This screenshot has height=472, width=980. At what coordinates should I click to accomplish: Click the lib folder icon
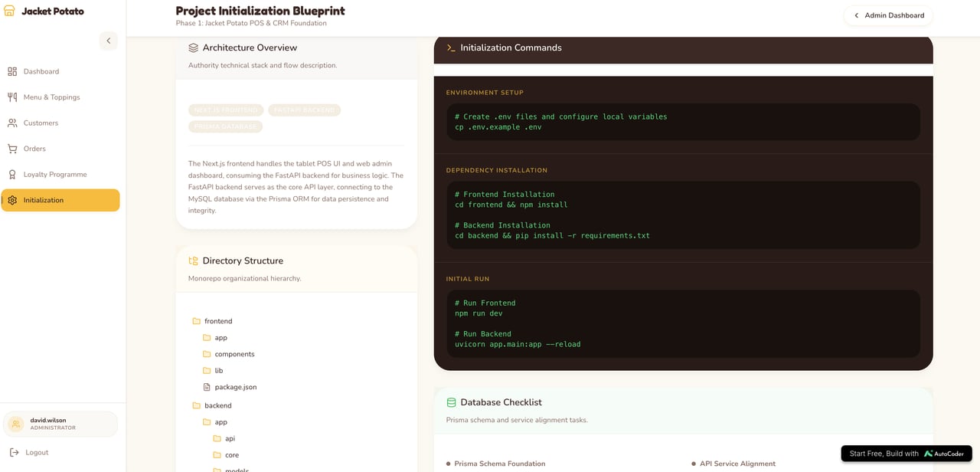(207, 371)
